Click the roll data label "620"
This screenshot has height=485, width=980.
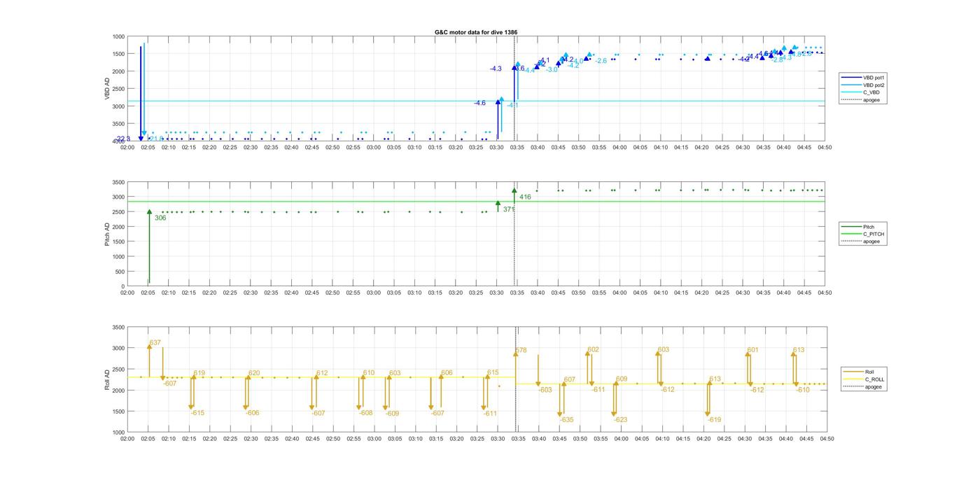click(254, 373)
